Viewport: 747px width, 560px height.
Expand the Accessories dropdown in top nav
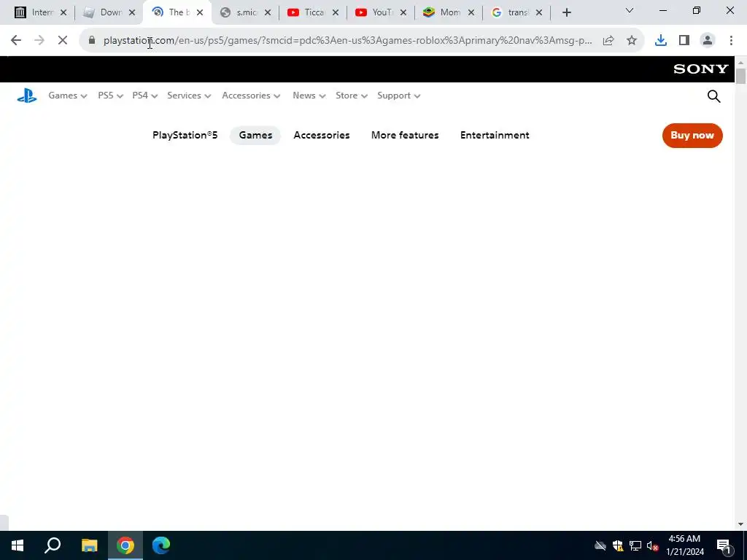pyautogui.click(x=251, y=96)
